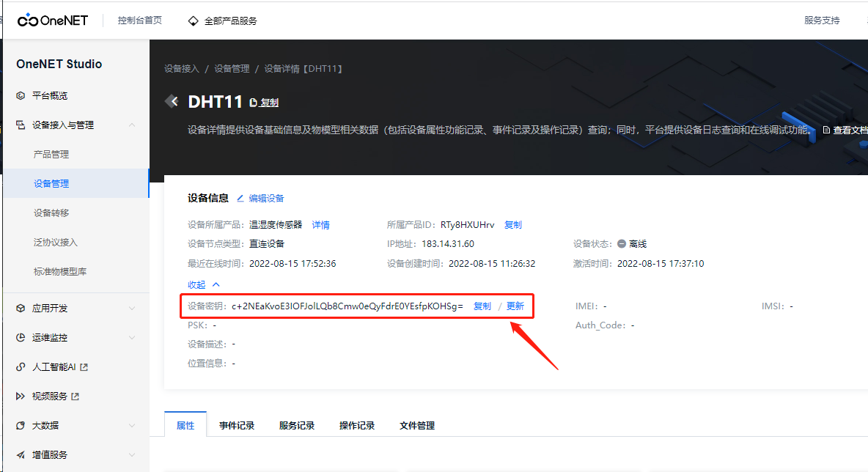Click the external-link icon next to 人工智能AI
The image size is (868, 472).
(x=84, y=367)
